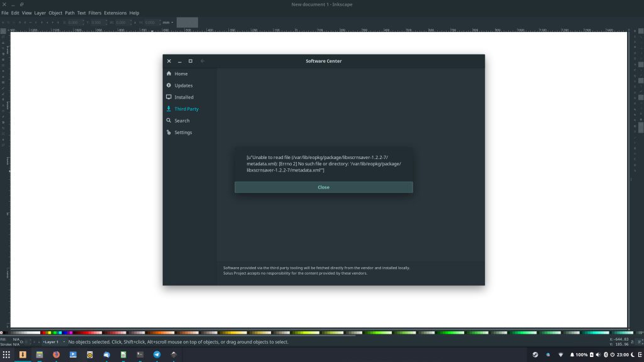Click the Steam tray icon
The height and width of the screenshot is (362, 644).
535,354
